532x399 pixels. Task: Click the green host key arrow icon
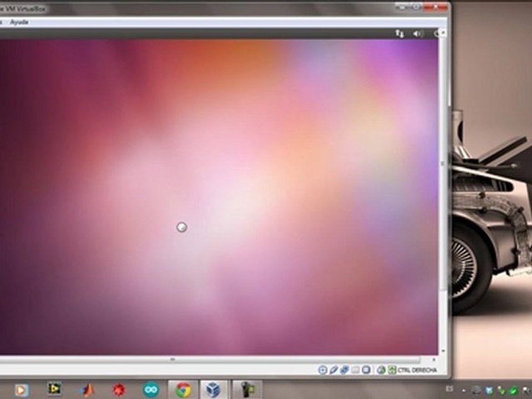[392, 370]
